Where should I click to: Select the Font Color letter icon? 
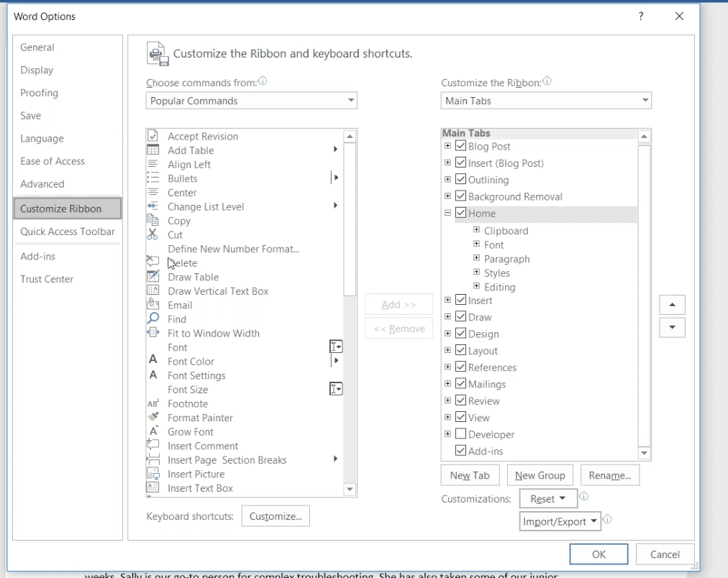[x=153, y=359]
